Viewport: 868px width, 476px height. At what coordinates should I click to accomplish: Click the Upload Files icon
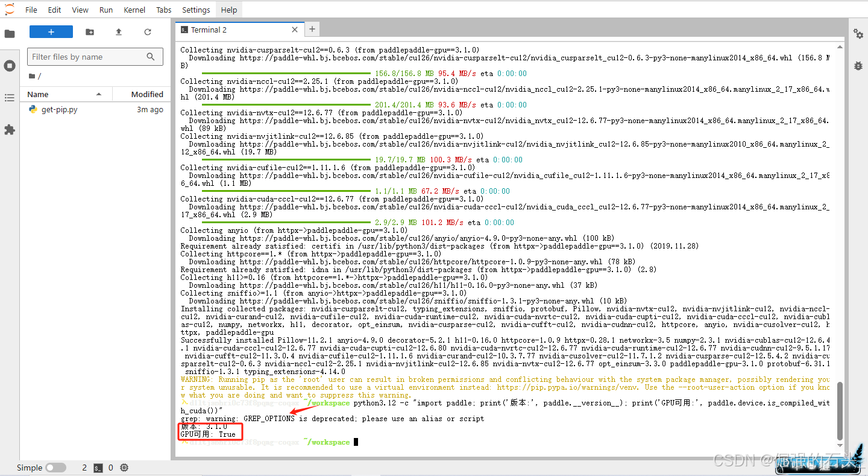point(119,32)
